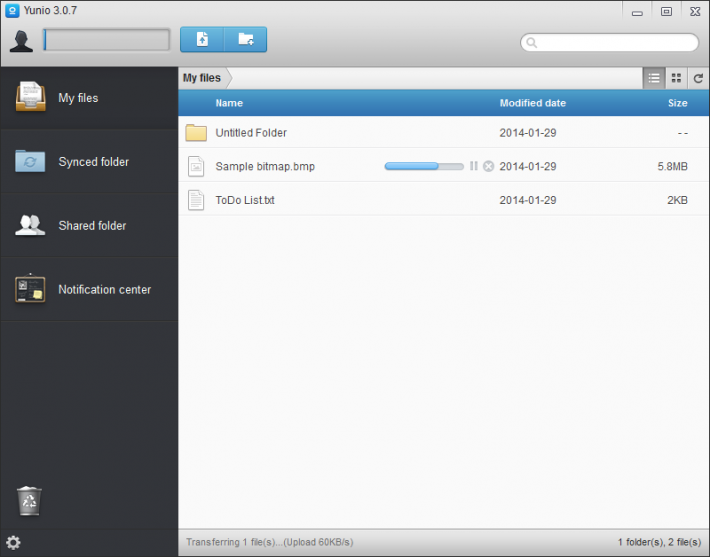Click the Untitled Folder icon

(x=196, y=133)
